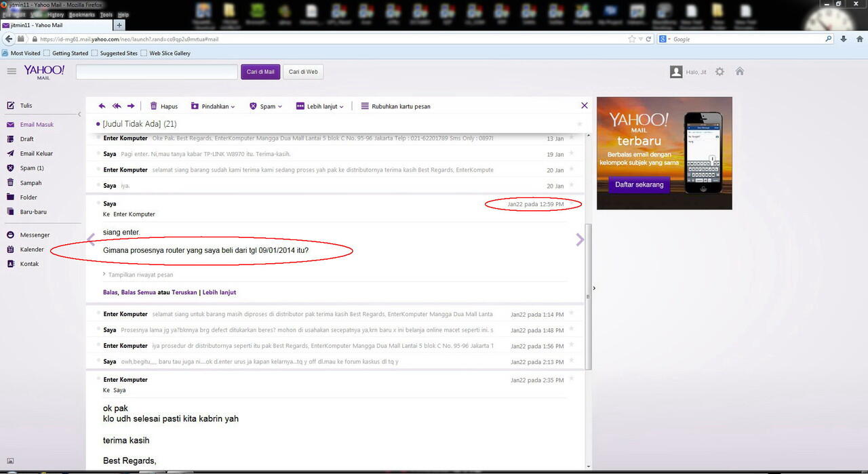Star the [Judul Tidak Ada] conversation
868x474 pixels.
point(579,124)
